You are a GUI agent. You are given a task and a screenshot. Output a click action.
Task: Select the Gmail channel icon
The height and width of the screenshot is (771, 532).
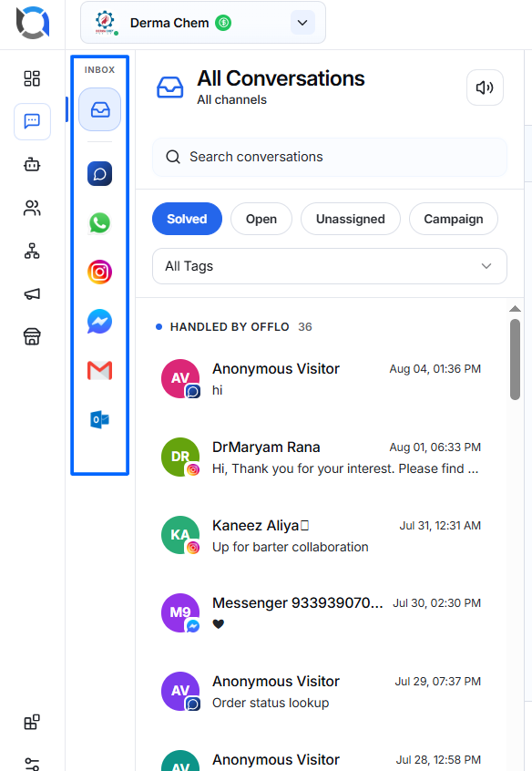pyautogui.click(x=100, y=370)
